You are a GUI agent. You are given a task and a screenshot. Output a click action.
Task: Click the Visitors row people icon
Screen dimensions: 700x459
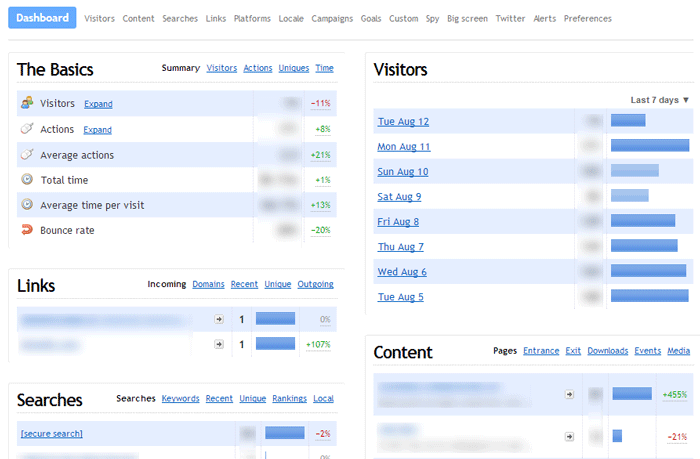pos(27,103)
